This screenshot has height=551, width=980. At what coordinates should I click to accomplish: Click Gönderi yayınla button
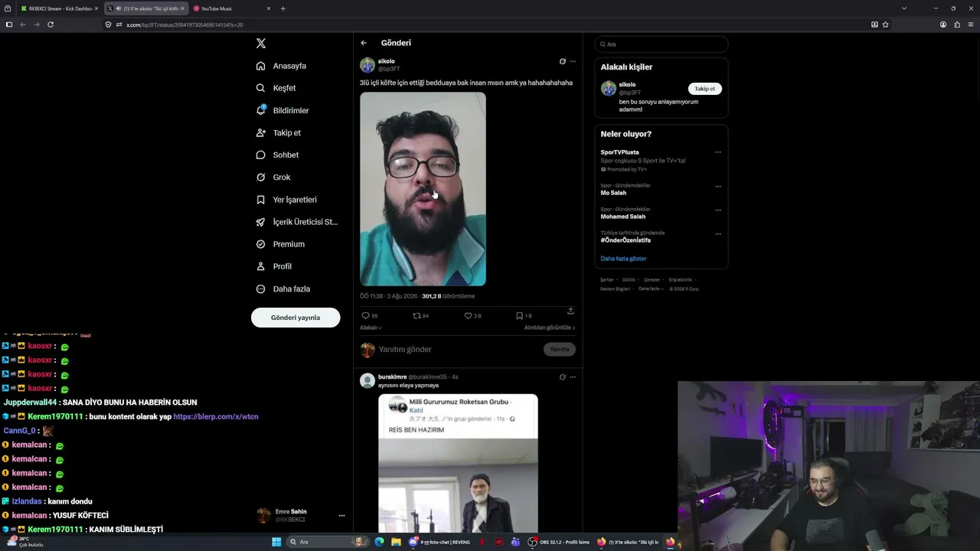click(x=296, y=318)
